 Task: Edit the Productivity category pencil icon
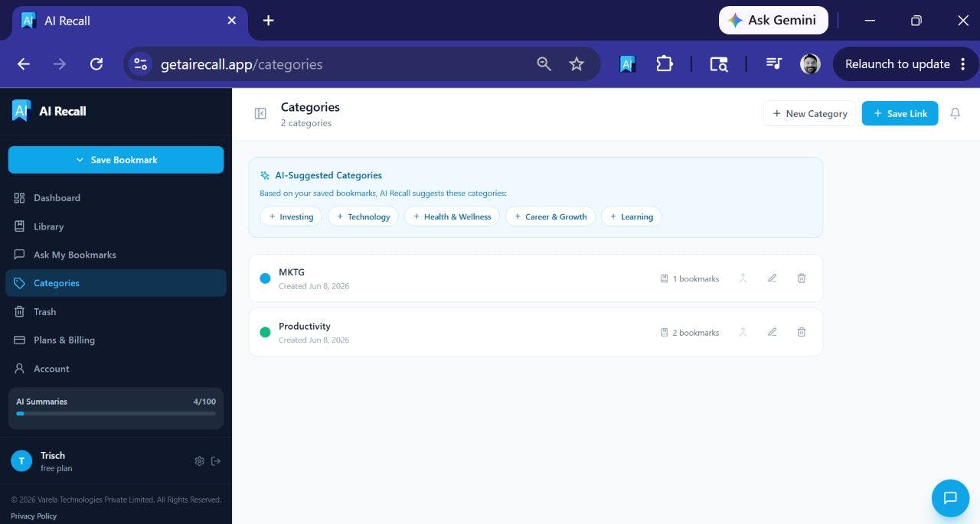(772, 332)
